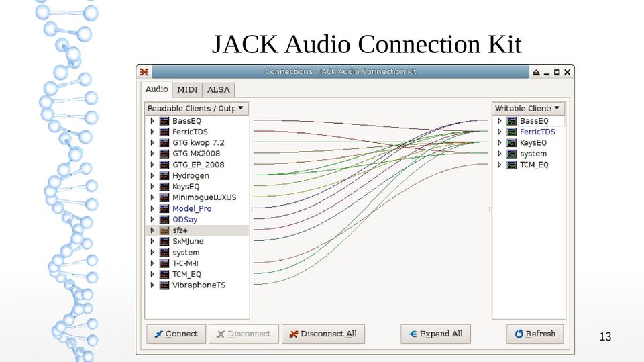The width and height of the screenshot is (644, 362).
Task: Click the Hydrogen client icon
Action: 164,176
